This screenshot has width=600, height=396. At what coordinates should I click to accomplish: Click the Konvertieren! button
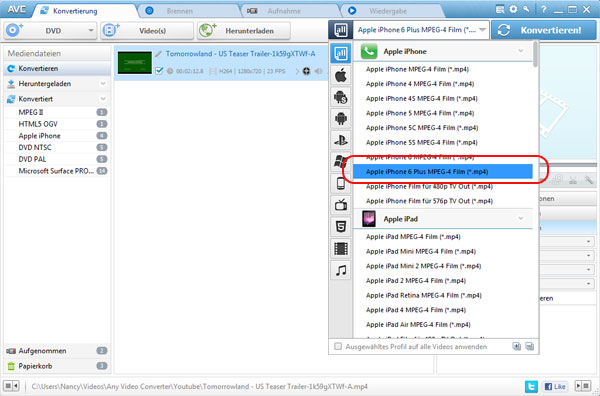(x=544, y=30)
